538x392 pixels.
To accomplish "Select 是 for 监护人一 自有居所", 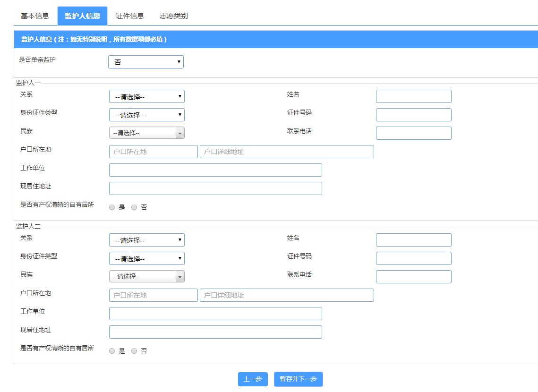I will coord(112,207).
